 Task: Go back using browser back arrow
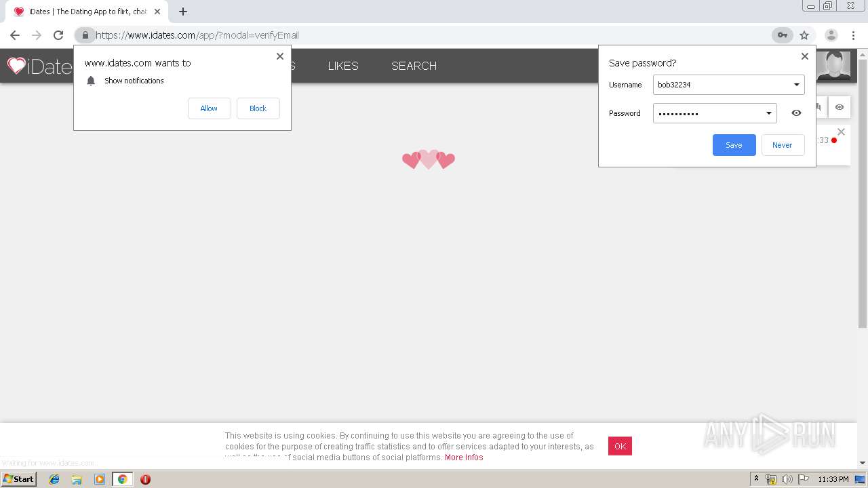[x=15, y=35]
